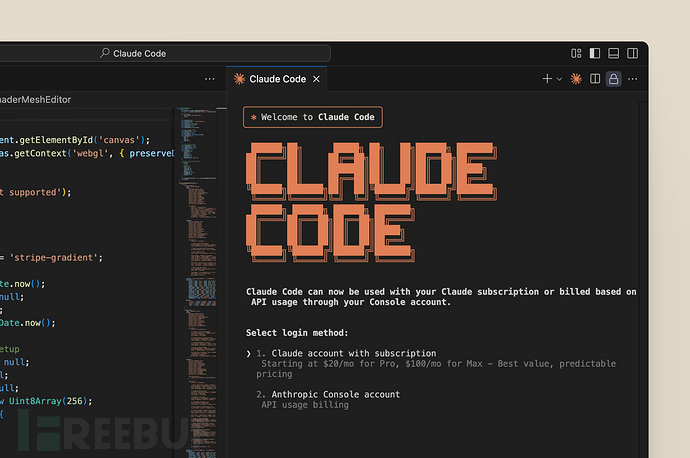Click the search magnifier icon in title bar
This screenshot has width=690, height=458.
tap(105, 53)
